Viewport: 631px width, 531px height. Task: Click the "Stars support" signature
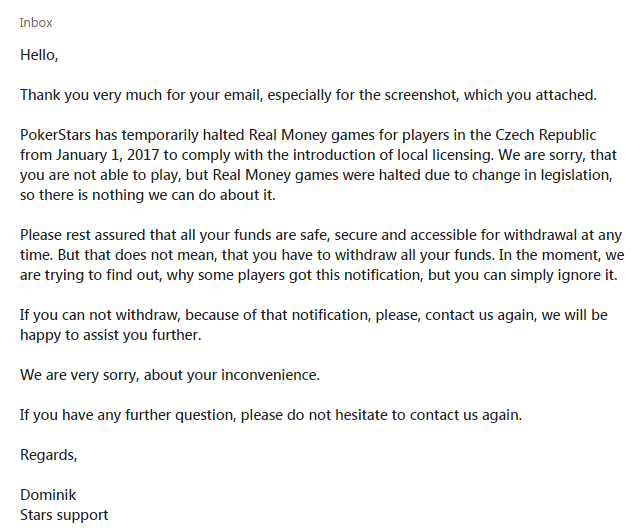pyautogui.click(x=64, y=515)
